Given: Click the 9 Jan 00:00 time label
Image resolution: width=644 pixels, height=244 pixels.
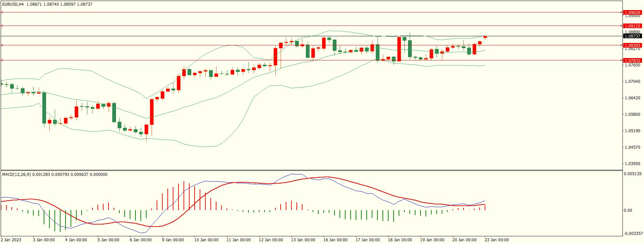Looking at the screenshot, I should coord(173,240).
